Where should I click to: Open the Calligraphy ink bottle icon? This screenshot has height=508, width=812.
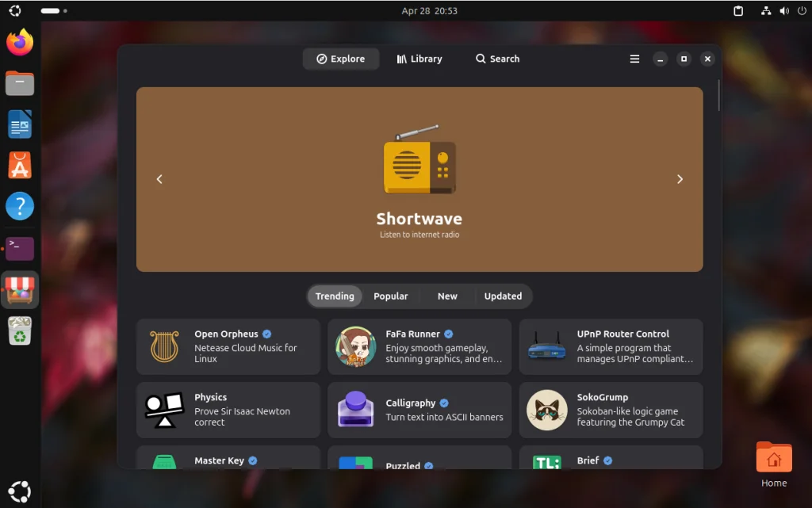click(x=356, y=409)
